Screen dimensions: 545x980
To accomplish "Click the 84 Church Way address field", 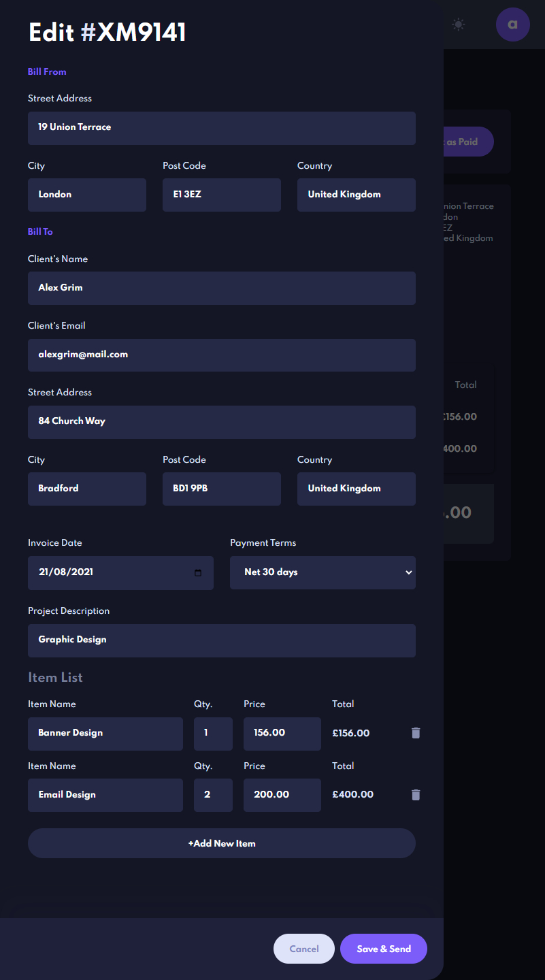I will 221,422.
